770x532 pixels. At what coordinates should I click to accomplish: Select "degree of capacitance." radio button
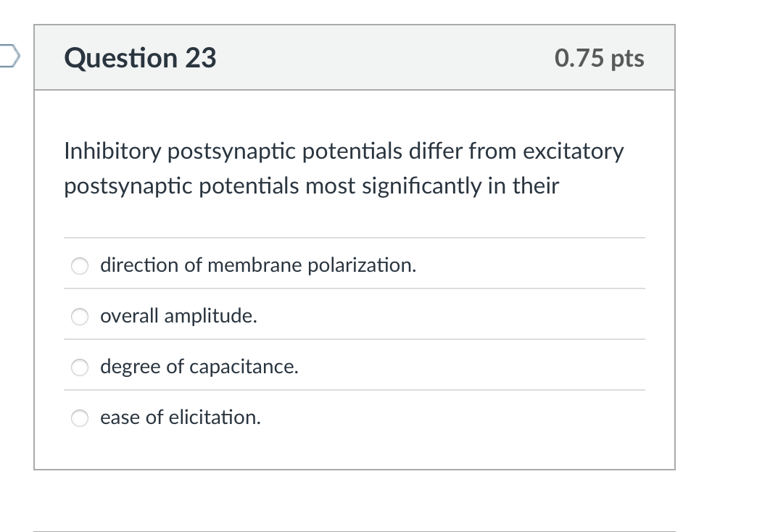[x=80, y=367]
